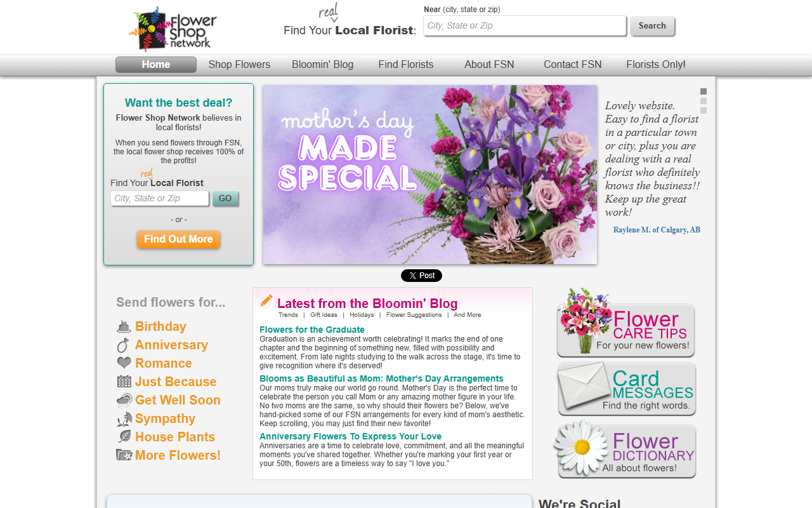Open the Anniversary flowers link

point(171,345)
